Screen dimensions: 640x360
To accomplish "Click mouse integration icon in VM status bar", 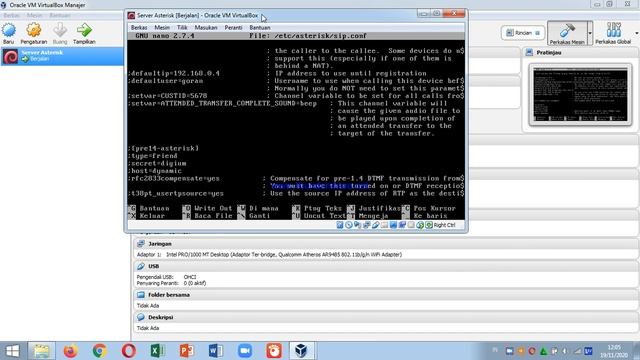I will click(420, 225).
